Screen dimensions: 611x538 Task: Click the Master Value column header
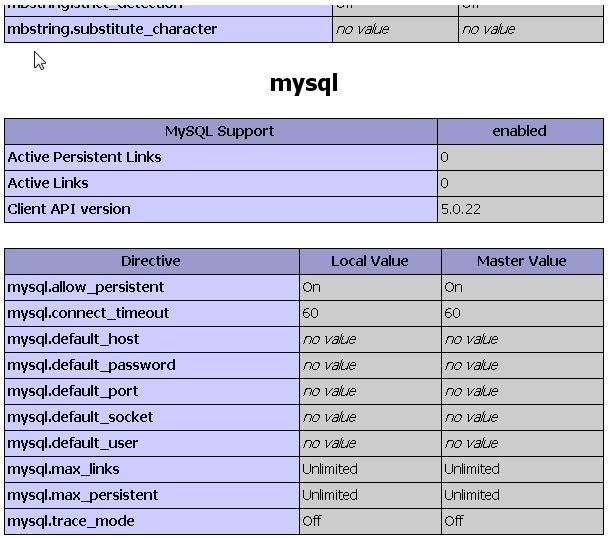(x=521, y=261)
